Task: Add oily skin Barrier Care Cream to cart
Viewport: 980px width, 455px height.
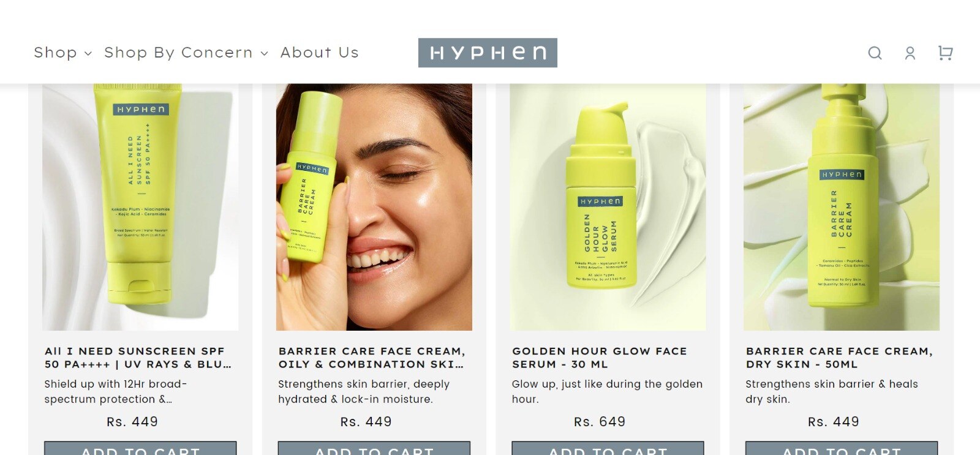Action: coord(374,448)
